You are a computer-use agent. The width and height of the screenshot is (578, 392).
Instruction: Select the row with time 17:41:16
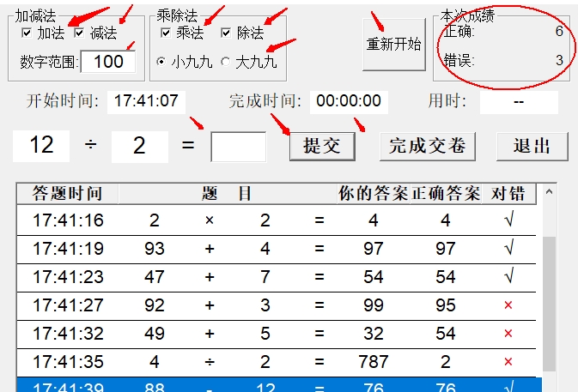(276, 220)
